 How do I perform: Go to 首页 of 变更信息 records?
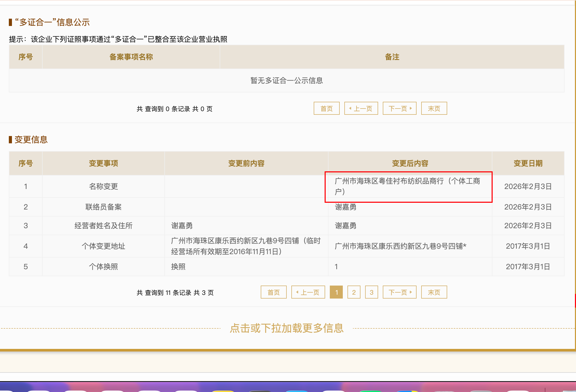[x=273, y=292]
